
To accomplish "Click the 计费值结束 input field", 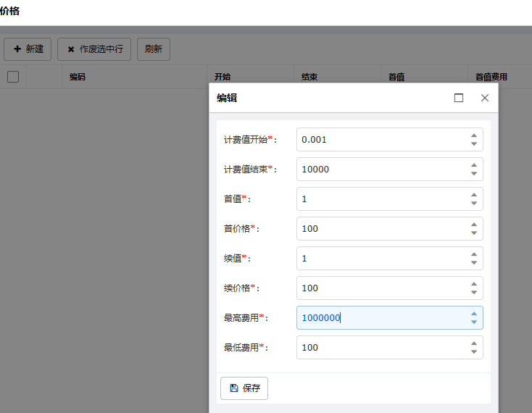I will [389, 170].
